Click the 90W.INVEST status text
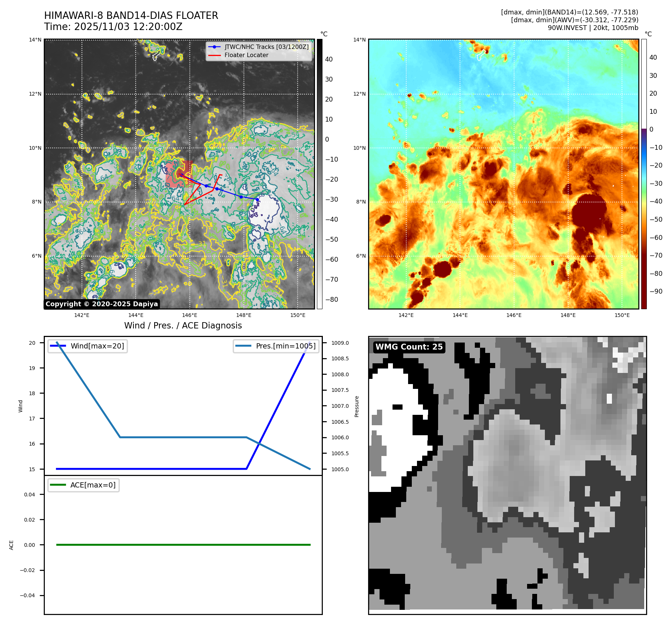 (593, 28)
